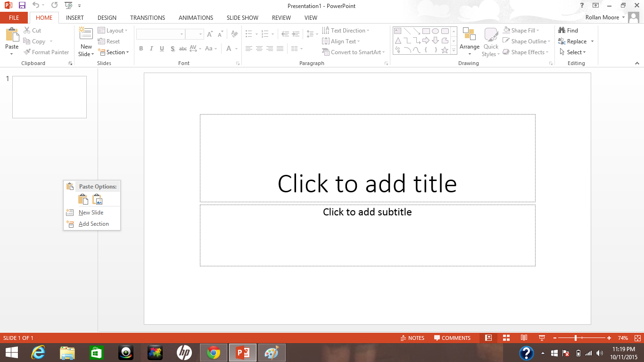Start presentation from beginning quick access icon
Image resolution: width=644 pixels, height=362 pixels.
[x=68, y=6]
